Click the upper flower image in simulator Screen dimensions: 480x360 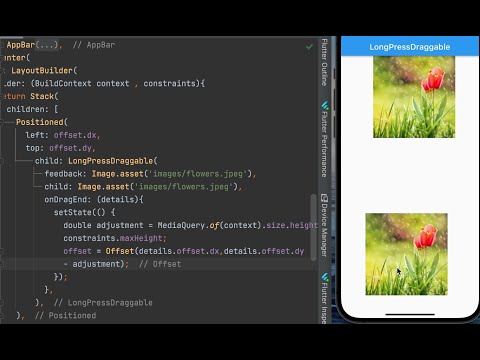point(414,97)
